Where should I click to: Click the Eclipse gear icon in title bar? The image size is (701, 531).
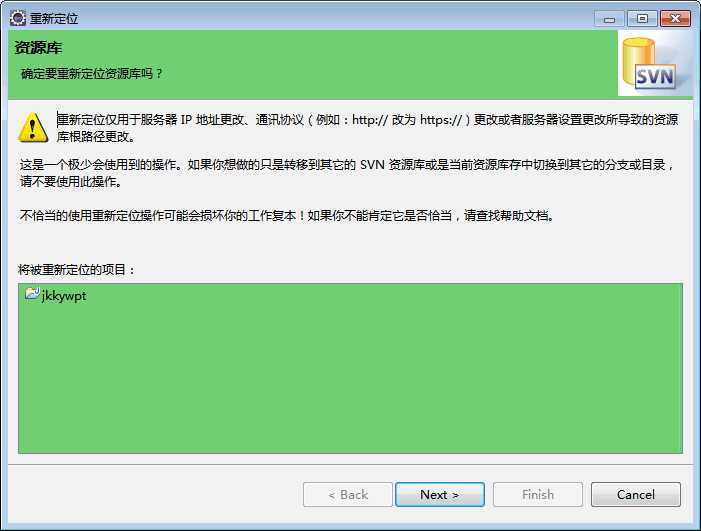point(18,18)
